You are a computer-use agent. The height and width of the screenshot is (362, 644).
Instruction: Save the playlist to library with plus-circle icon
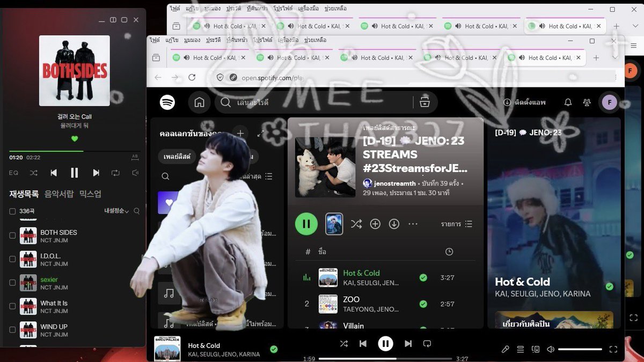[375, 224]
